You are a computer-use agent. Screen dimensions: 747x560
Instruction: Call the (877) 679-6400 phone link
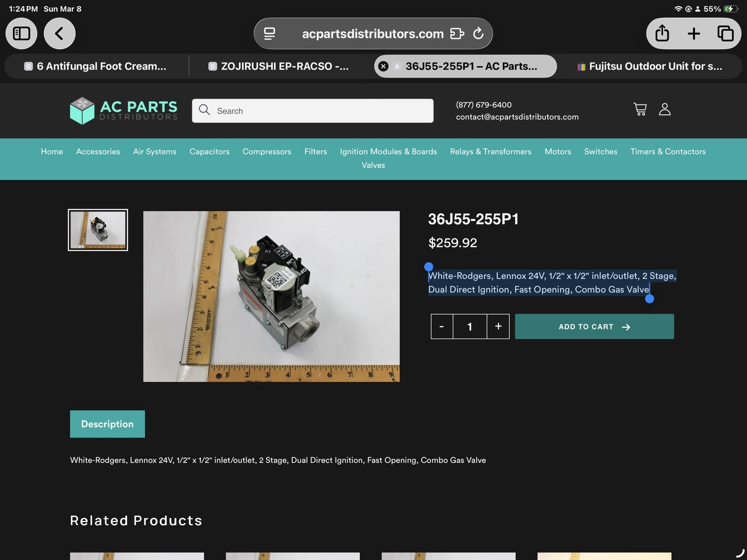click(x=484, y=105)
